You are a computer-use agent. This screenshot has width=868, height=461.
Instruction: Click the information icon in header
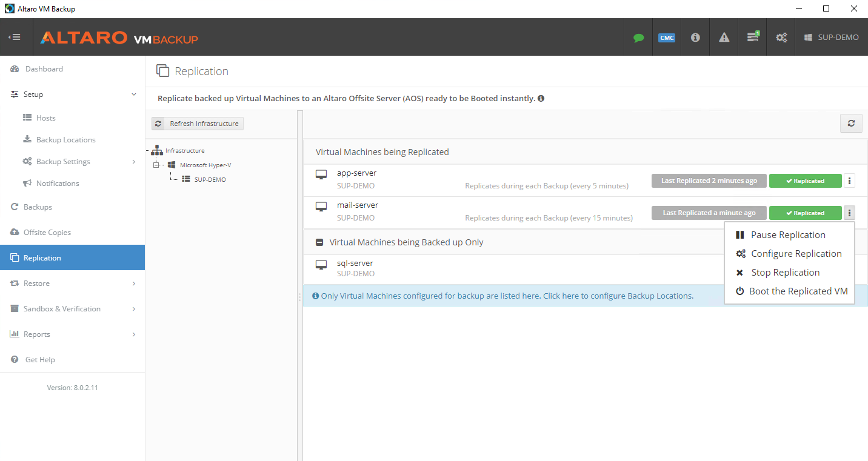[695, 38]
